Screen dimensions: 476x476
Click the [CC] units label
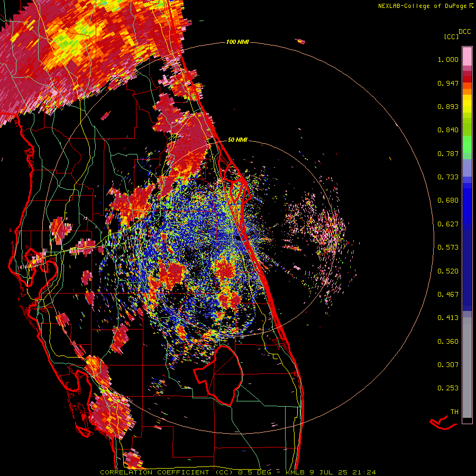pyautogui.click(x=452, y=36)
